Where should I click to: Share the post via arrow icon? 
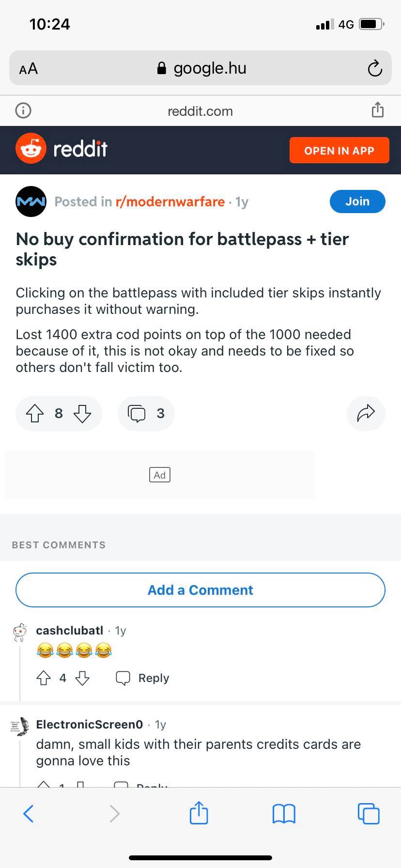366,414
